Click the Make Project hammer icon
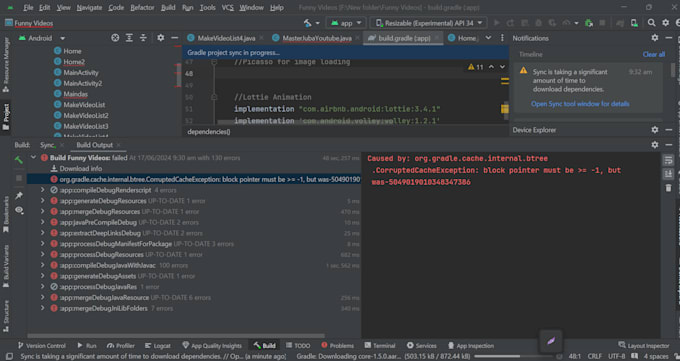 point(307,23)
